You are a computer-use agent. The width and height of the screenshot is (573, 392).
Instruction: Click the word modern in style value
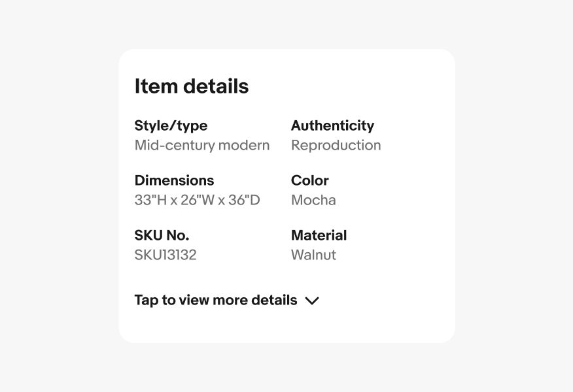pos(245,145)
